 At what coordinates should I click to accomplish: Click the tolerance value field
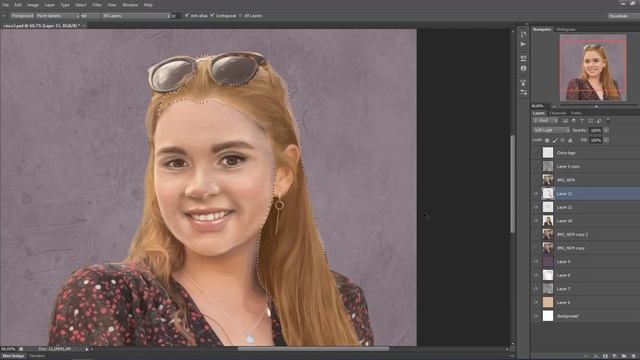pyautogui.click(x=175, y=16)
